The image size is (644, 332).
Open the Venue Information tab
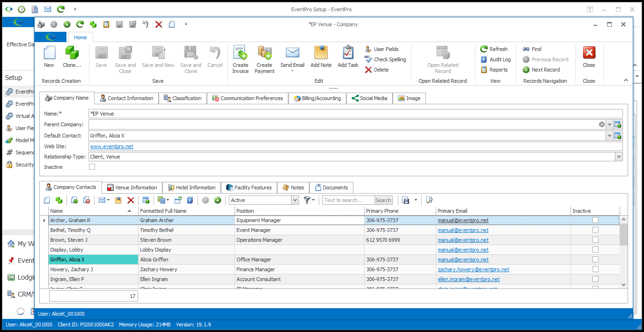point(132,188)
